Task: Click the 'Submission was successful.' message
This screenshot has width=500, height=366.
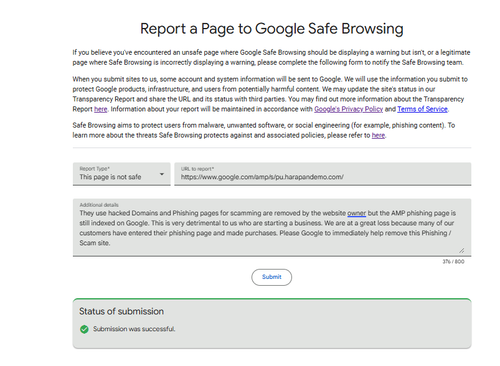Action: click(x=134, y=329)
